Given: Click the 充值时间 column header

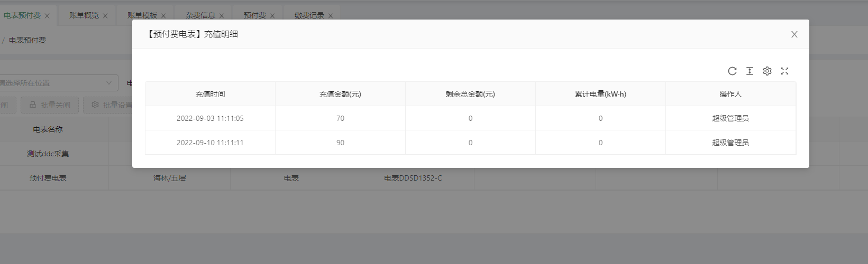Looking at the screenshot, I should click(210, 94).
